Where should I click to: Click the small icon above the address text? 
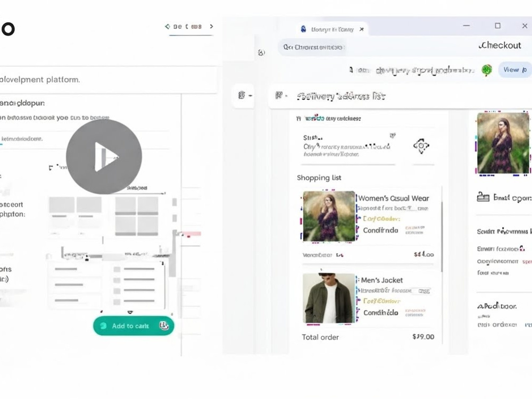click(393, 135)
